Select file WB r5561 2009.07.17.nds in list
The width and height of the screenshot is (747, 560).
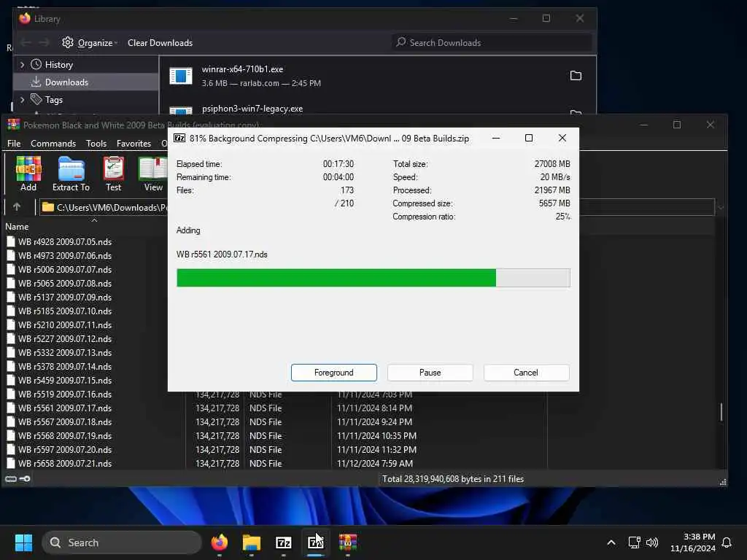59,408
